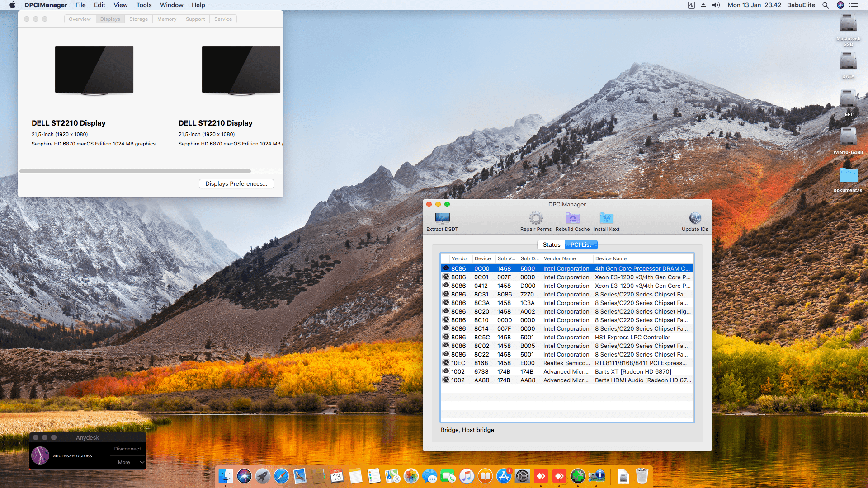Click the Update IDs globe icon
The image size is (868, 488).
695,219
